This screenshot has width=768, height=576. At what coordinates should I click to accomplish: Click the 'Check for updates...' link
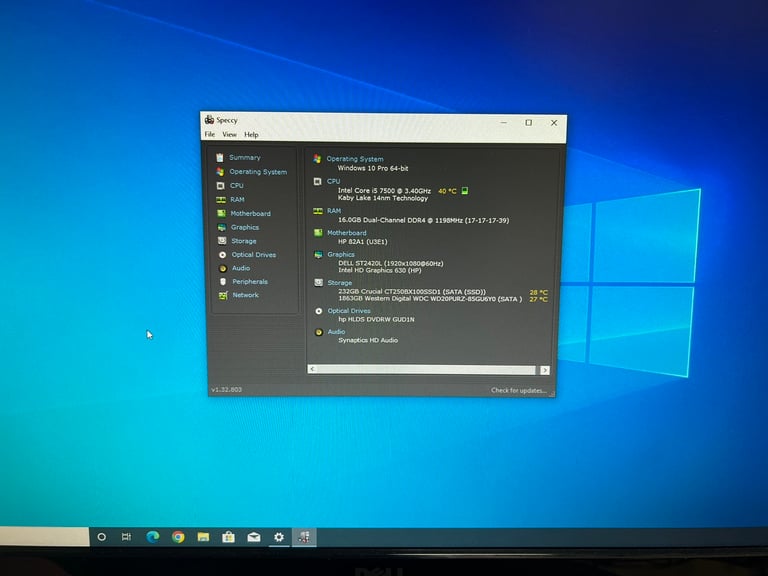point(519,390)
